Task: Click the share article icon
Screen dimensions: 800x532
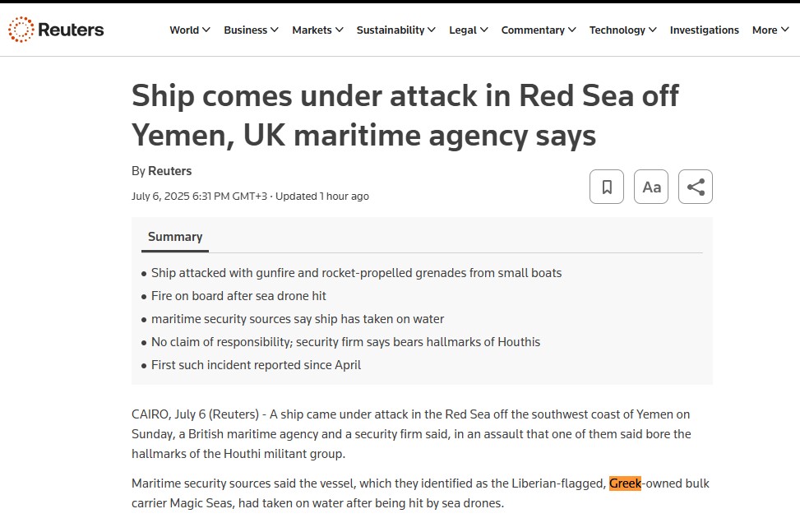Action: pos(696,187)
